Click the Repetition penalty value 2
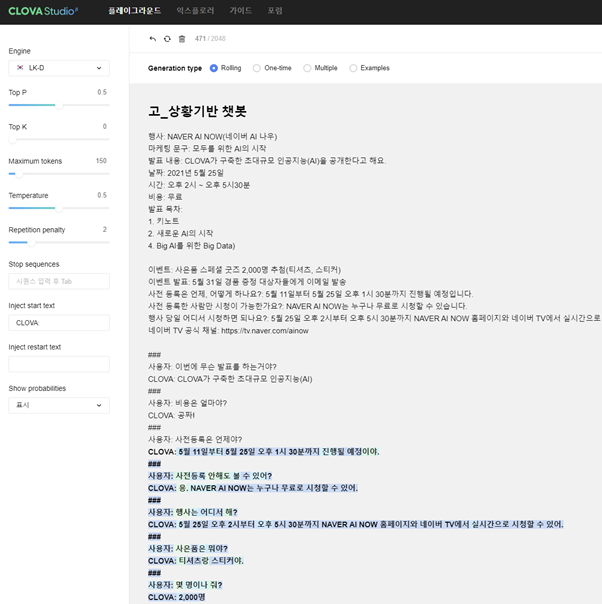Image resolution: width=602 pixels, height=604 pixels. (x=104, y=229)
